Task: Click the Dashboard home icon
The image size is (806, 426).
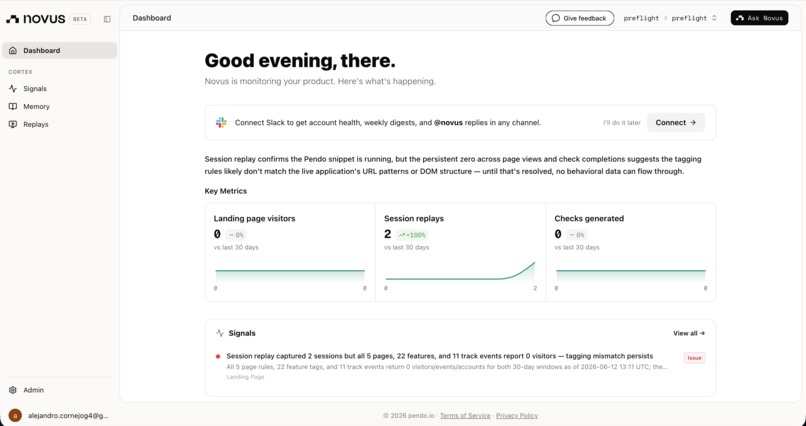Action: point(13,50)
